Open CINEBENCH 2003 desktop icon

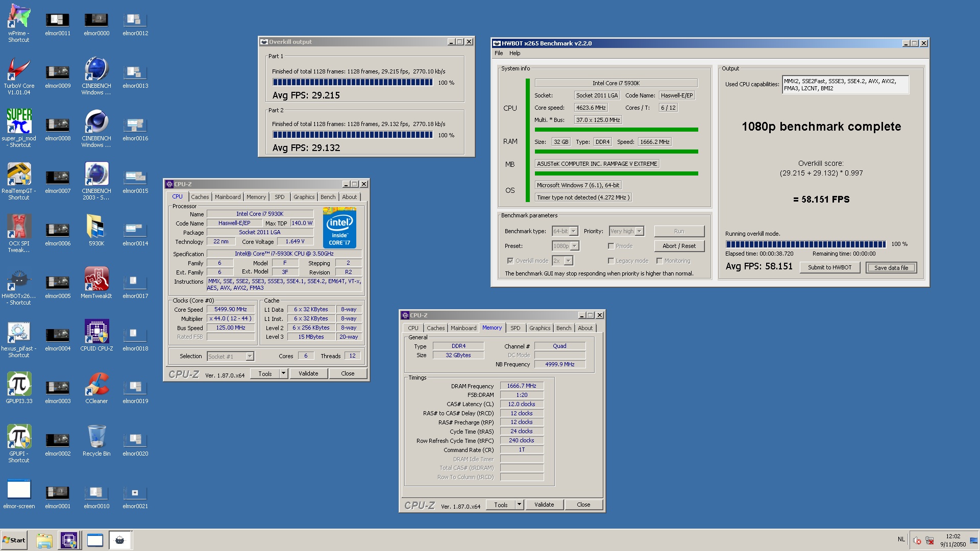tap(96, 181)
